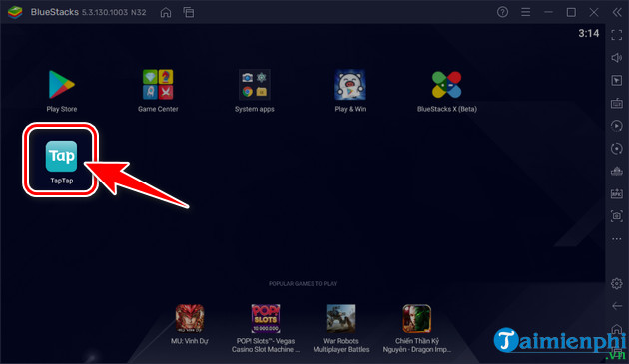Click the back arrow sidebar icon
629x364 pixels.
pyautogui.click(x=617, y=306)
